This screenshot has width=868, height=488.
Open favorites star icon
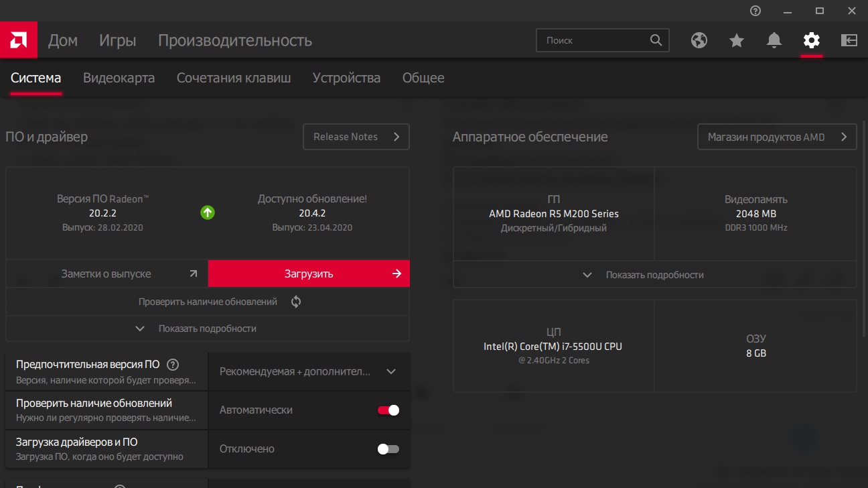tap(737, 40)
